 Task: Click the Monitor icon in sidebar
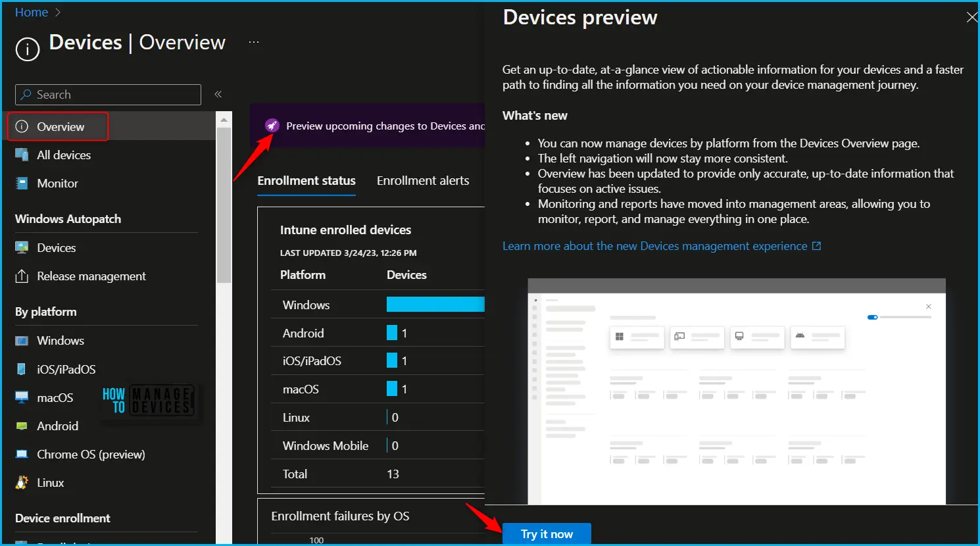tap(22, 184)
